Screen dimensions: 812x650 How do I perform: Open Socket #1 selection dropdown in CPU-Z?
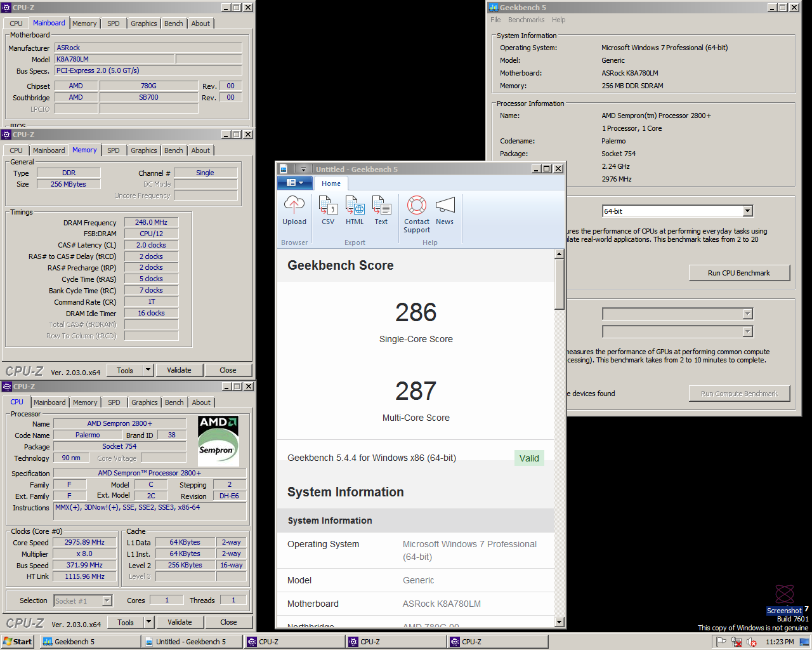point(107,600)
